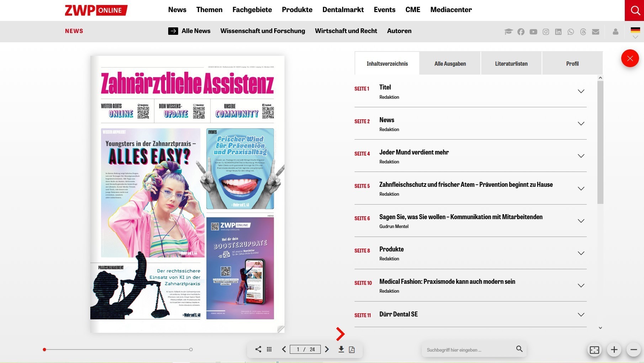Open the 'Literaturlisten' tab
This screenshot has width=644, height=363.
[511, 64]
